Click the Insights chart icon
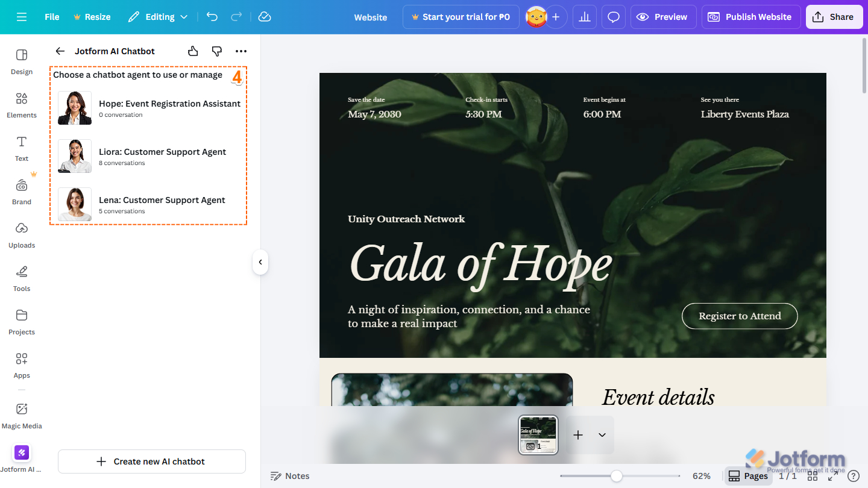This screenshot has width=868, height=488. point(584,16)
